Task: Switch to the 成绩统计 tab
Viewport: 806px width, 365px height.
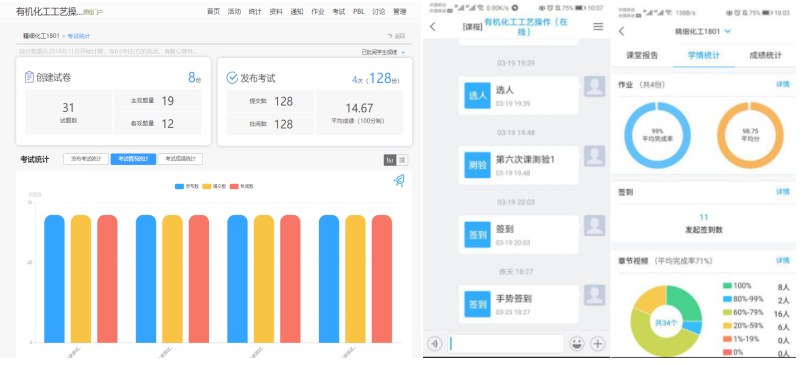Action: pyautogui.click(x=765, y=56)
